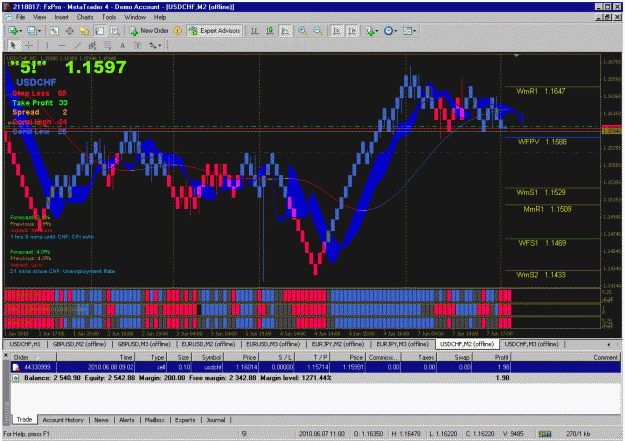Toggle the Data Window panel
This screenshot has height=441, width=625.
coord(70,31)
